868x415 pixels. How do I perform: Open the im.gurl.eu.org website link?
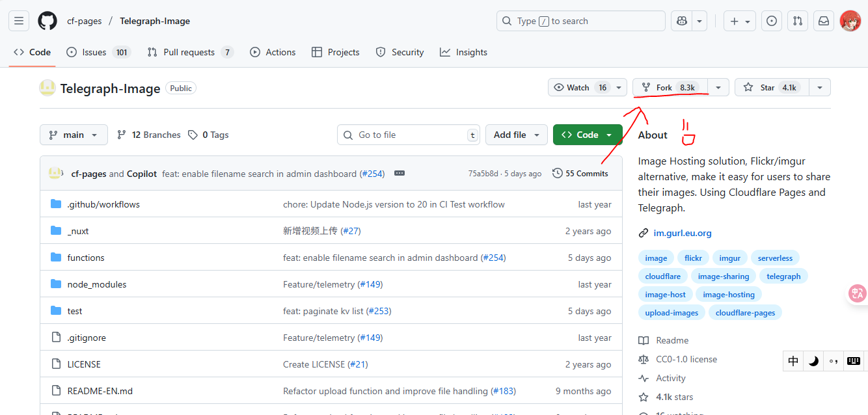[x=682, y=233]
